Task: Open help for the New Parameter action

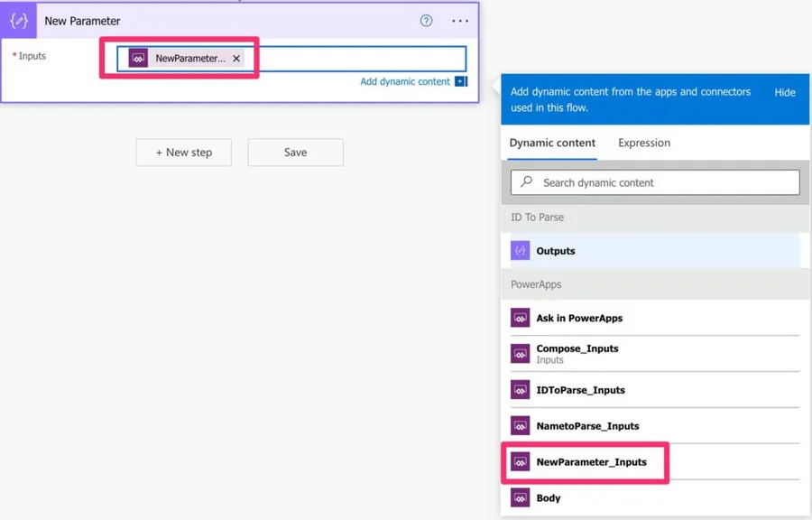Action: [x=426, y=21]
